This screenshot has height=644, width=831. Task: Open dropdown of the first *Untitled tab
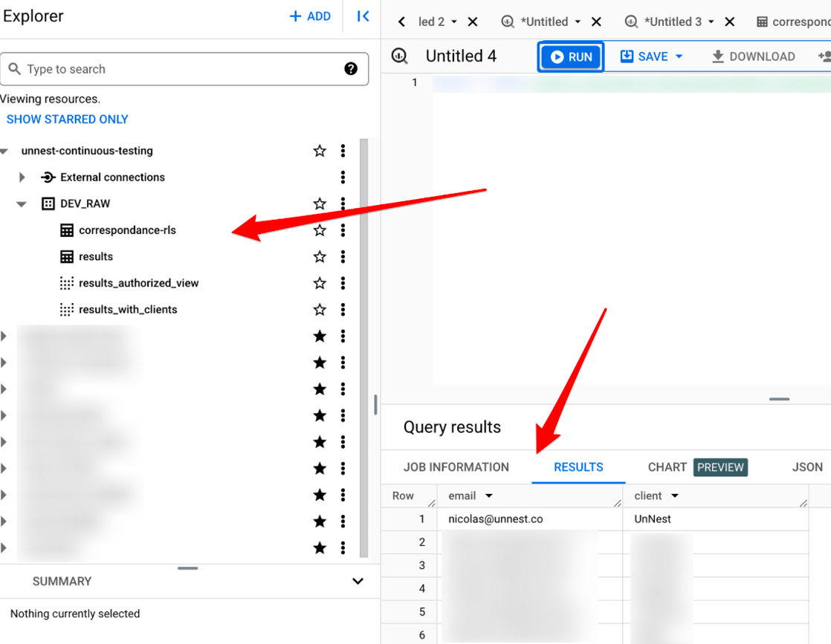(x=578, y=22)
